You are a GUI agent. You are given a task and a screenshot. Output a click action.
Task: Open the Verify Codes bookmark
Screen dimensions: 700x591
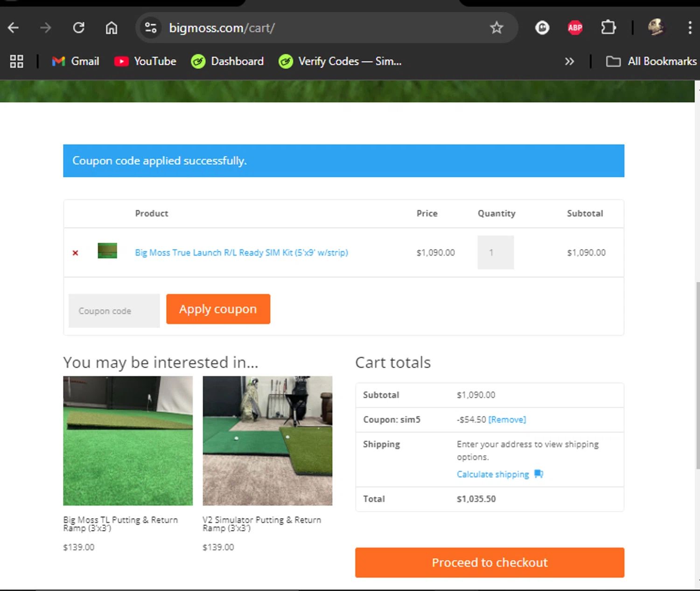click(x=340, y=62)
